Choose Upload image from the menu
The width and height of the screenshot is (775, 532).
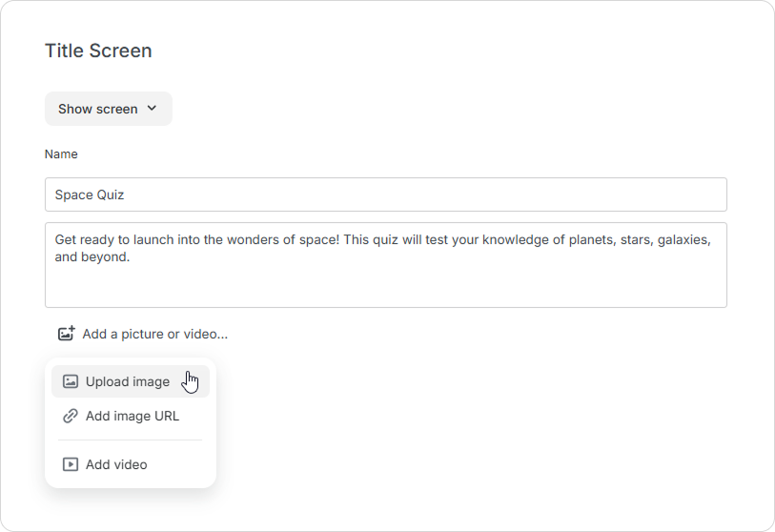pyautogui.click(x=131, y=381)
